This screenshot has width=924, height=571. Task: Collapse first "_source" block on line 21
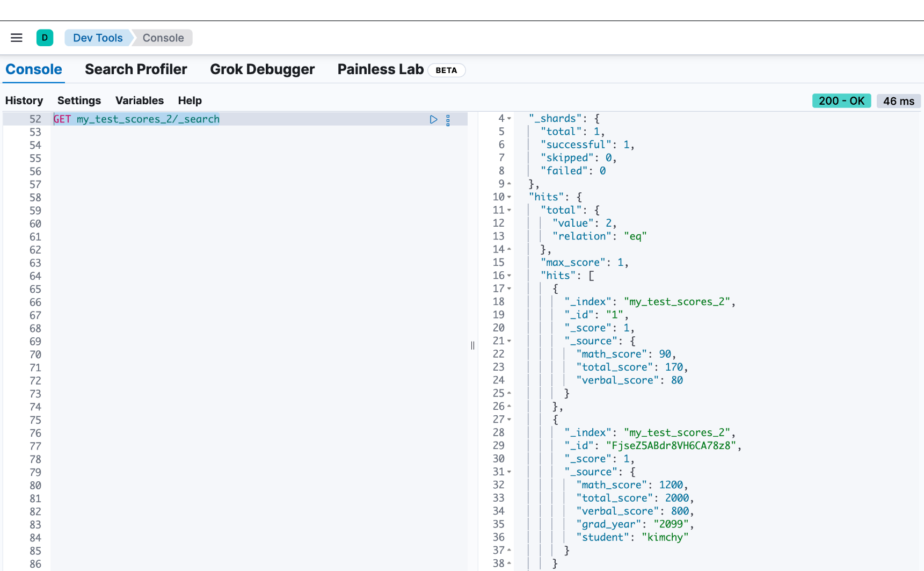[509, 341]
